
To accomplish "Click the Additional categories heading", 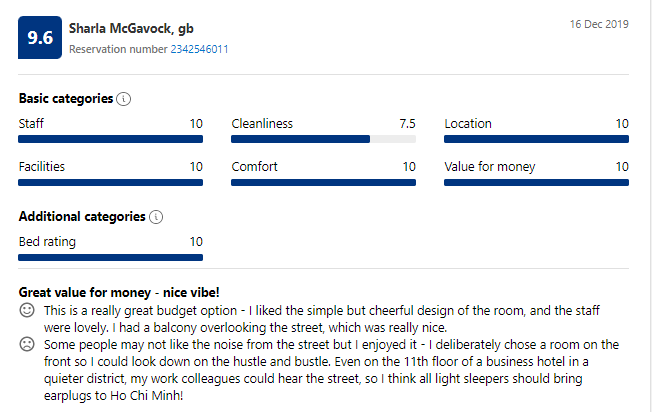I will 82,217.
